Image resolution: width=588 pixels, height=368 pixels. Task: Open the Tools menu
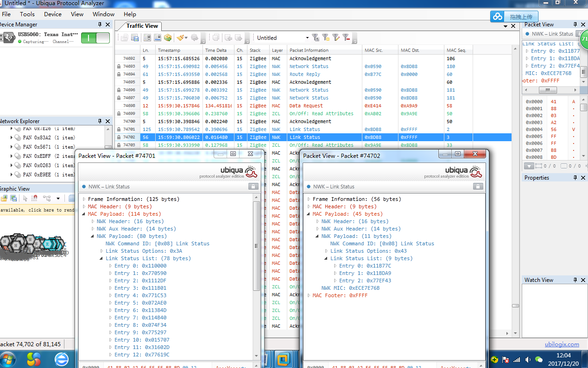click(x=27, y=14)
